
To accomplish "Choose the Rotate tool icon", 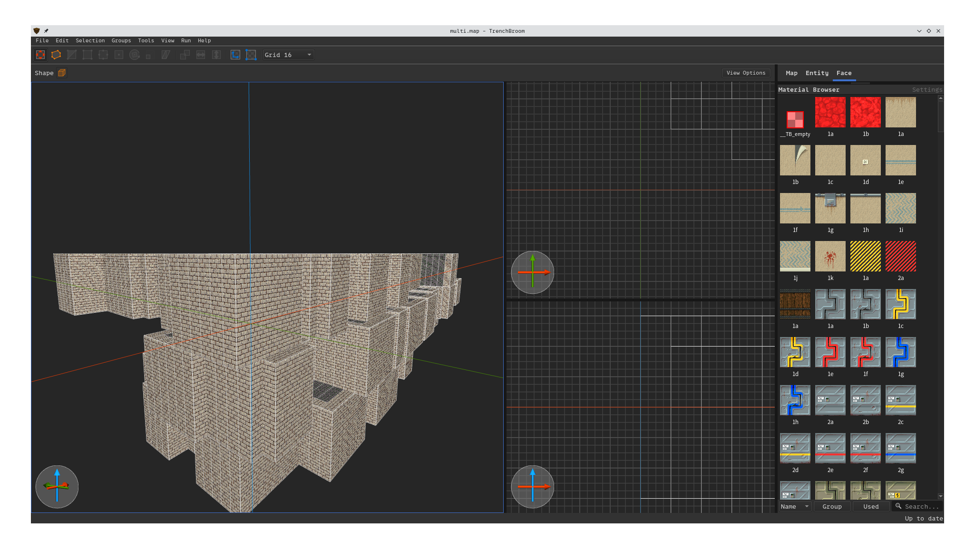I will point(135,55).
